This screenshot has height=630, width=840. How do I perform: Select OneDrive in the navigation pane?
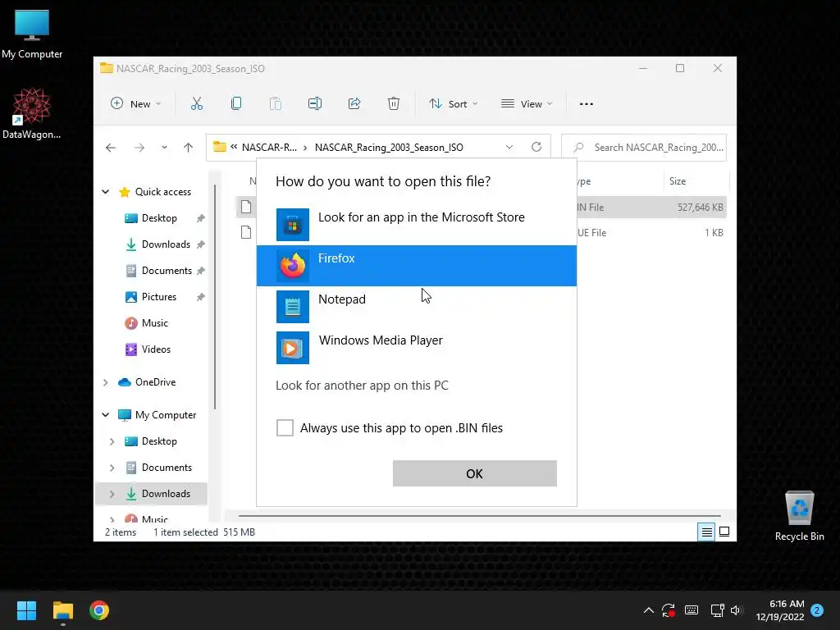[x=155, y=382]
